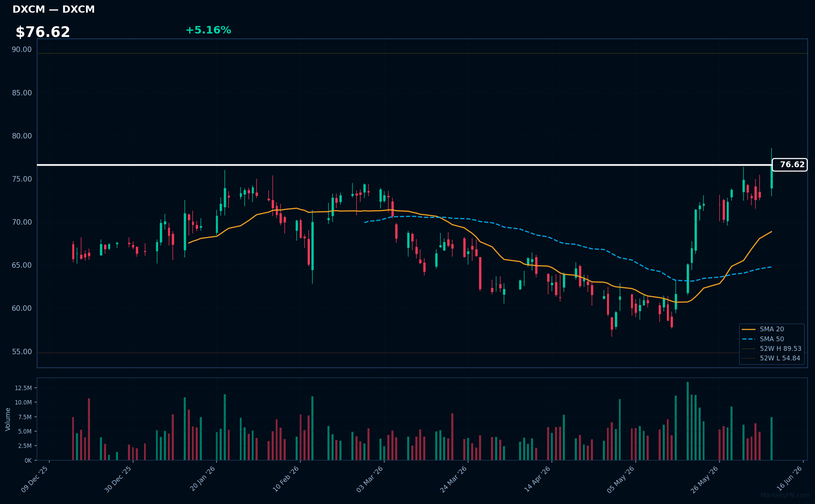Viewport: 815px width, 504px height.
Task: Click the 26 May '26 date label
Action: point(704,479)
